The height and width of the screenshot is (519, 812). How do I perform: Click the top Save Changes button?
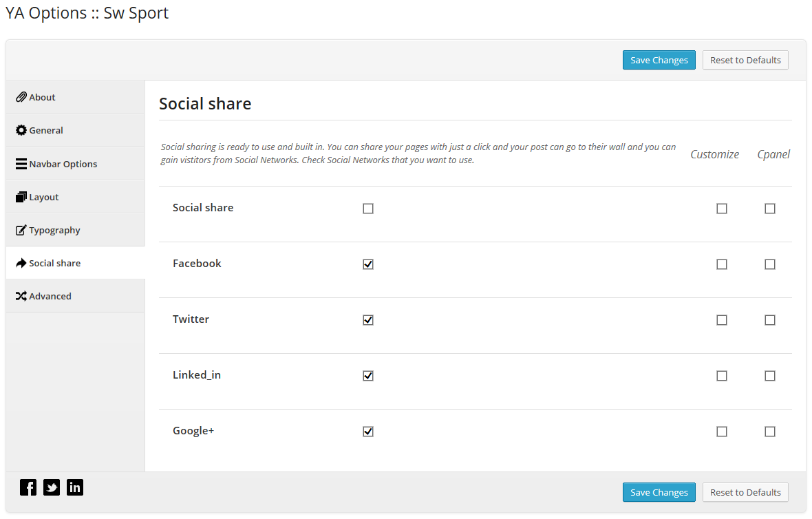point(659,60)
